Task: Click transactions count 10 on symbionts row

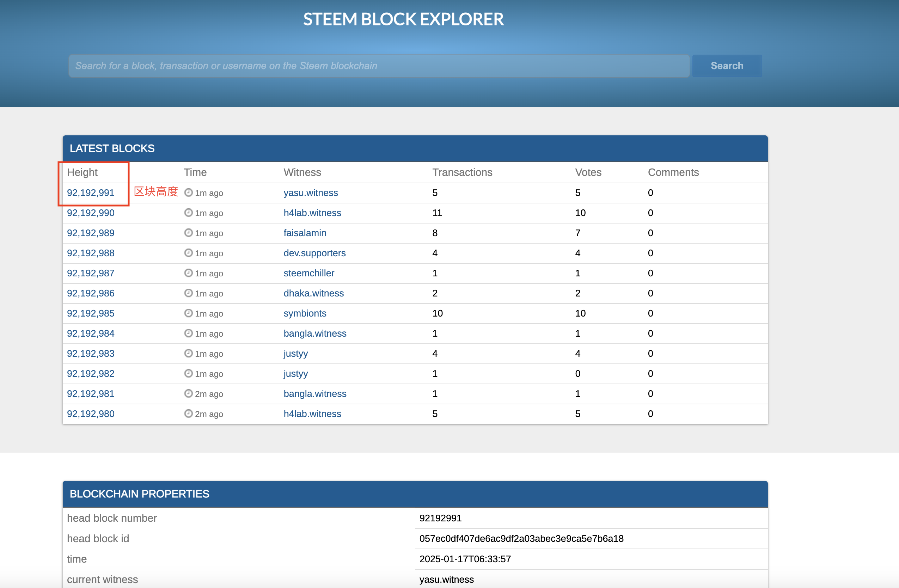Action: (438, 313)
